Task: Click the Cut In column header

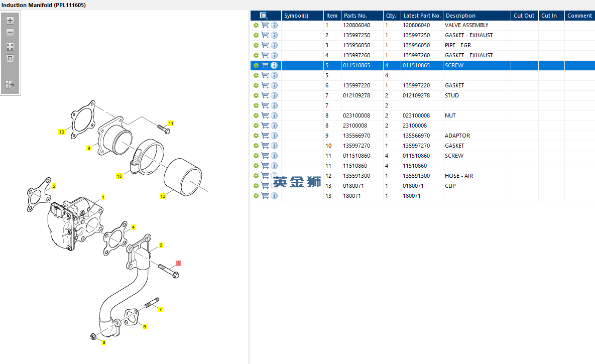Action: 551,16
